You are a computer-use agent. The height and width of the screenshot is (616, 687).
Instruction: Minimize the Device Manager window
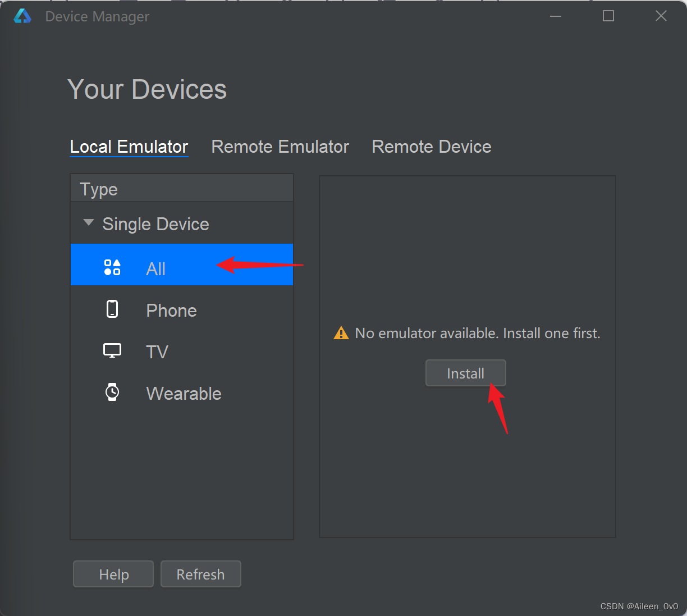pyautogui.click(x=556, y=16)
